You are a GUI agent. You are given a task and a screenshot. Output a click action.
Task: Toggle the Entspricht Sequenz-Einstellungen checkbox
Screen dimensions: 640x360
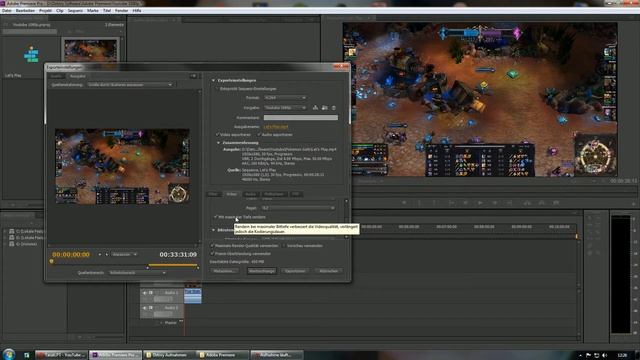[x=217, y=89]
